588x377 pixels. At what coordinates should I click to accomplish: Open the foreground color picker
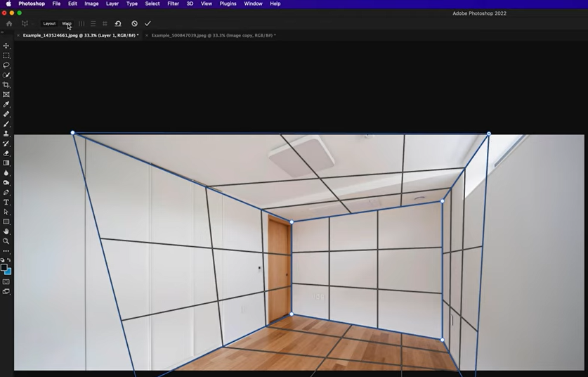coord(4,267)
